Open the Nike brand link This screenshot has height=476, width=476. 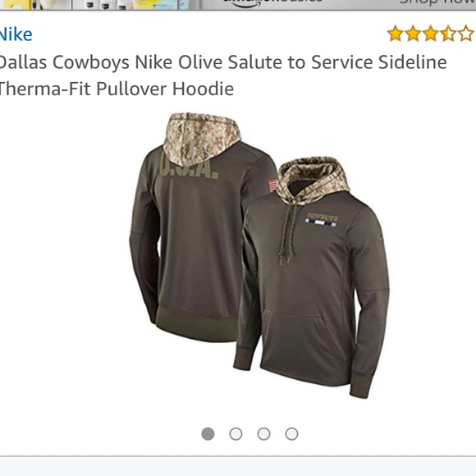16,34
